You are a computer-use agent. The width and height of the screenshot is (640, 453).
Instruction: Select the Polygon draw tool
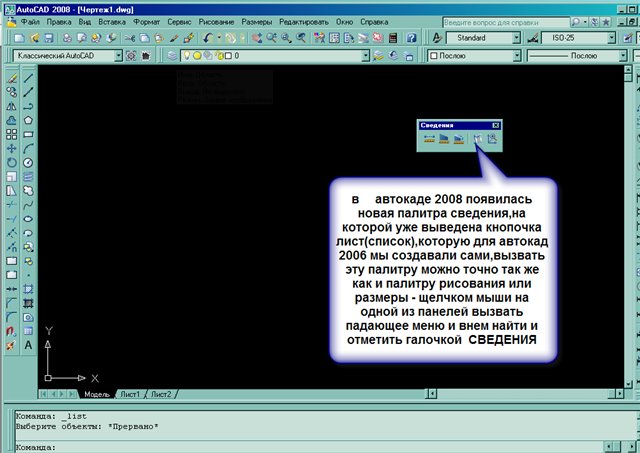point(28,120)
